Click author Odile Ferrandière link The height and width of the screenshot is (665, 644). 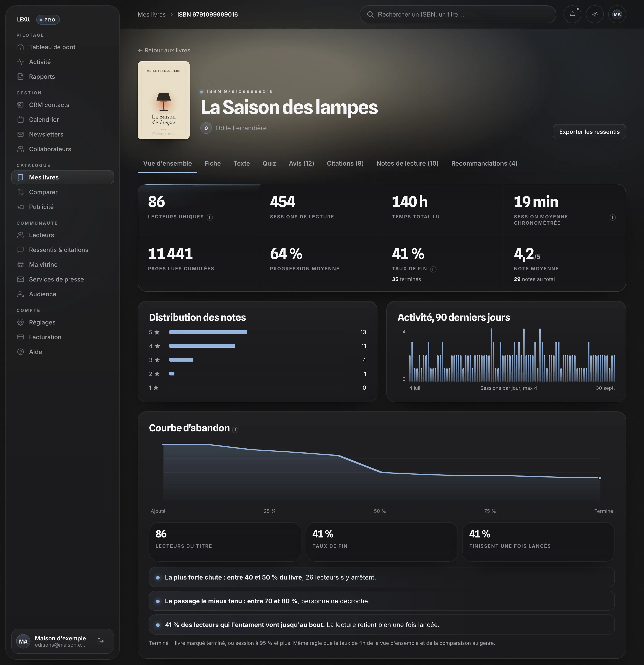click(241, 128)
